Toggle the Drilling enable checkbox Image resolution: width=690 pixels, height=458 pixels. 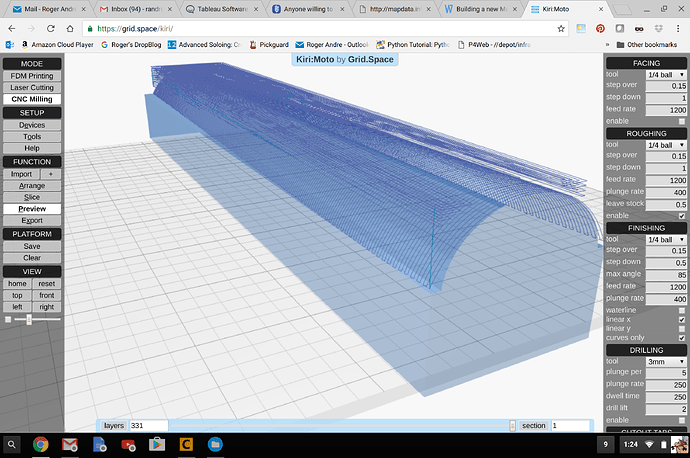point(682,420)
